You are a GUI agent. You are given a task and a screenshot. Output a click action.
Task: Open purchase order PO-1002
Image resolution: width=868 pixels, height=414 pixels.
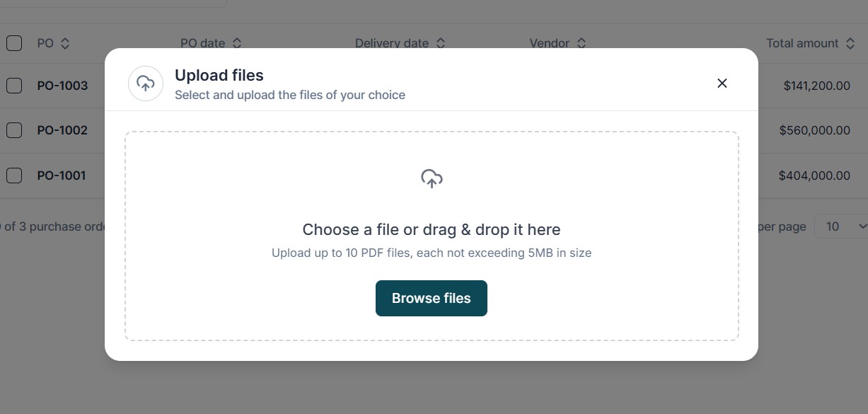pyautogui.click(x=62, y=130)
